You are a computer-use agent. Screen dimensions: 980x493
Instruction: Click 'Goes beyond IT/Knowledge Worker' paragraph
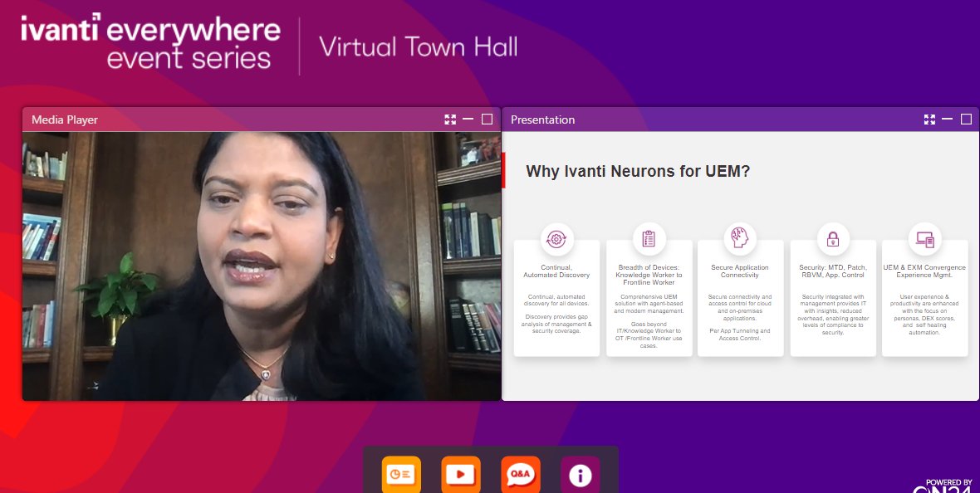click(649, 334)
